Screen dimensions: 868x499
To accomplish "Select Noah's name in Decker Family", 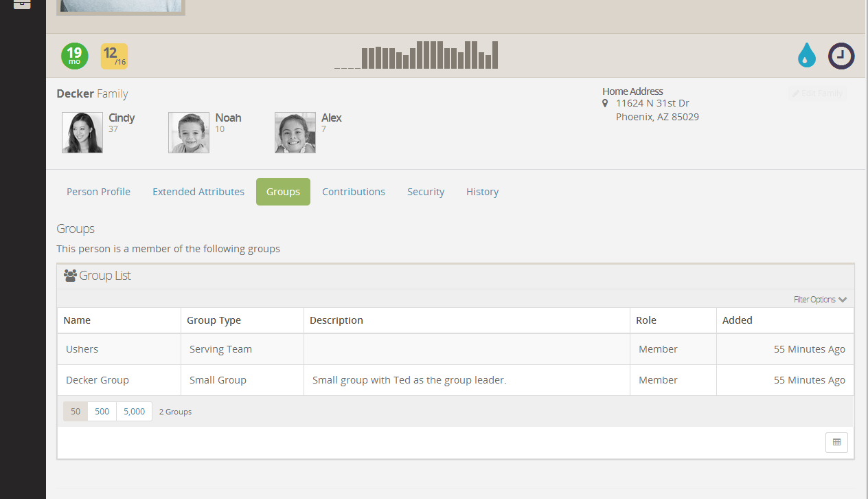I will coord(228,118).
